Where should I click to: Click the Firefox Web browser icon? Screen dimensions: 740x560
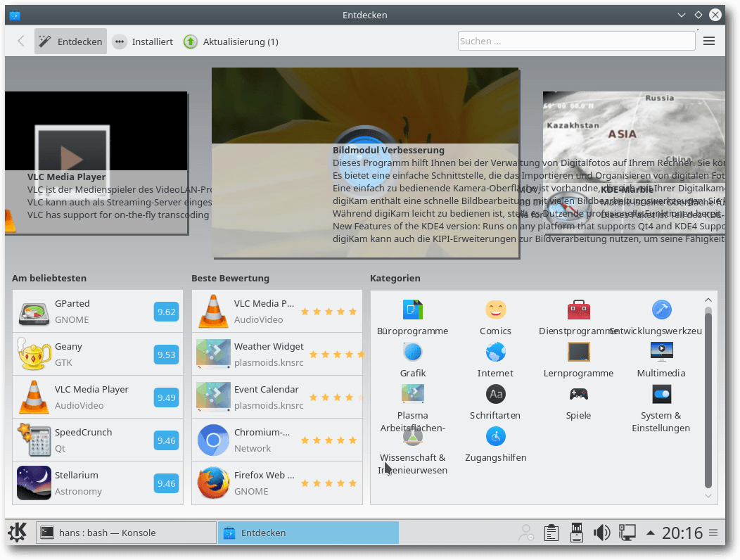click(x=213, y=483)
